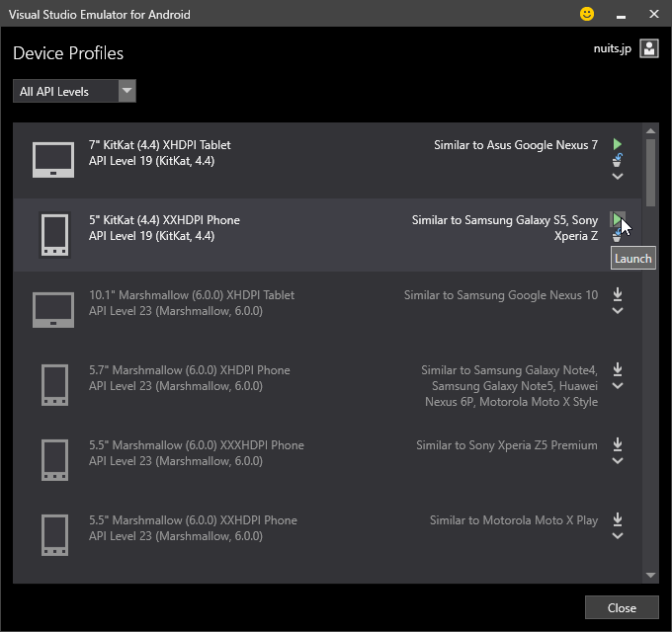The image size is (672, 632).
Task: Click the scrollbar up arrow in the profiles list
Action: [x=650, y=131]
